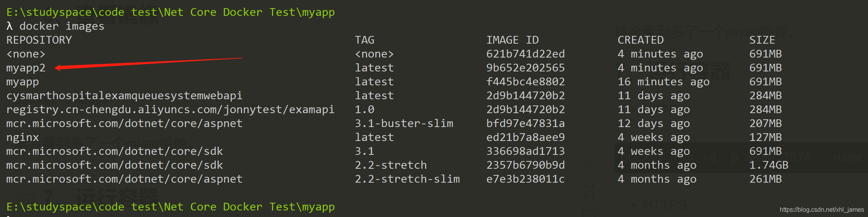Click the top working directory path line
868x217 pixels.
pyautogui.click(x=171, y=12)
